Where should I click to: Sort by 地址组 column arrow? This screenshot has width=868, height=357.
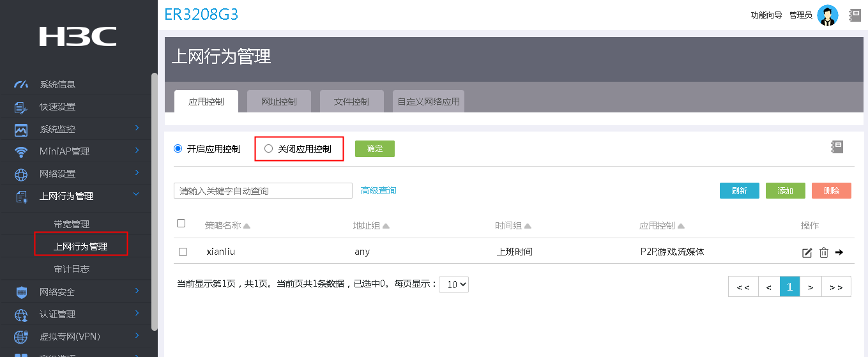point(386,226)
